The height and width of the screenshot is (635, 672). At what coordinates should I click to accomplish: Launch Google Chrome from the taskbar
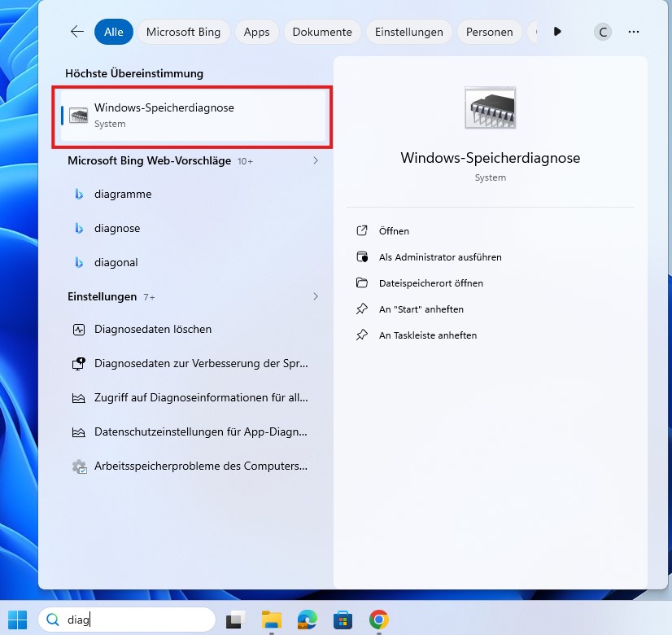coord(379,620)
